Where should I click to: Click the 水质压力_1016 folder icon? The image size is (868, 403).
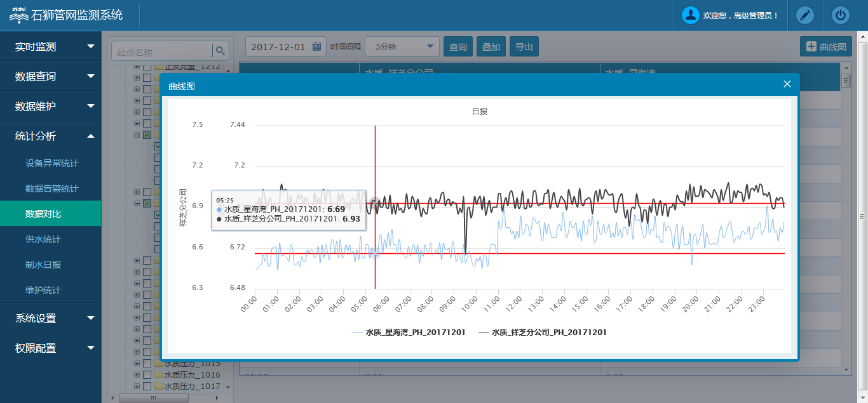tap(159, 375)
